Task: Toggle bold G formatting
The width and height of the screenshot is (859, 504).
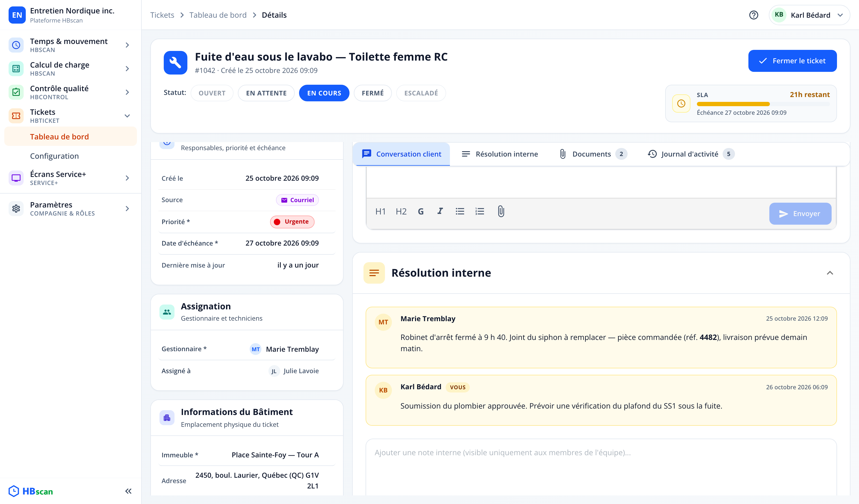Action: click(x=421, y=212)
